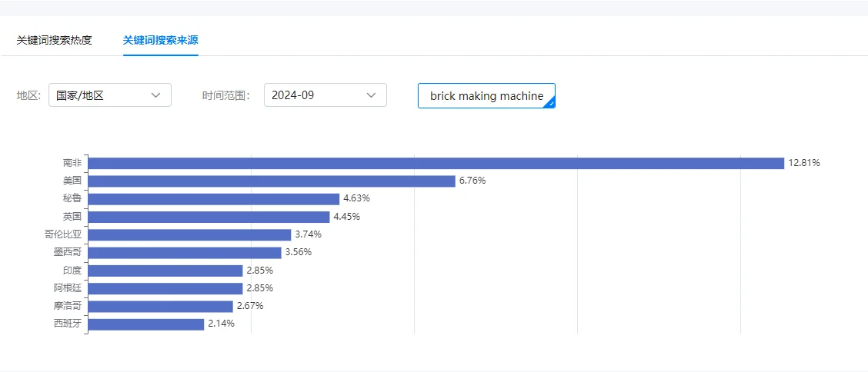Click the 英国 bar at 4.45%
This screenshot has width=868, height=372.
tap(209, 217)
